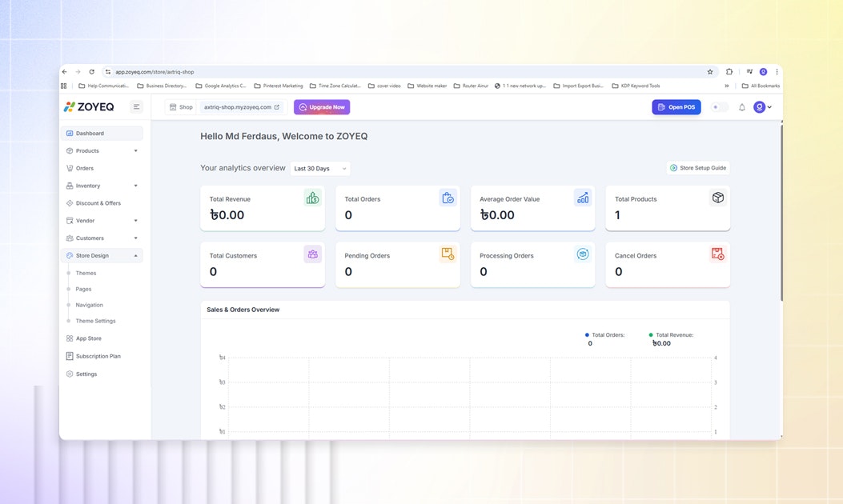Open the Pages menu item
This screenshot has height=504, width=843.
pyautogui.click(x=83, y=289)
